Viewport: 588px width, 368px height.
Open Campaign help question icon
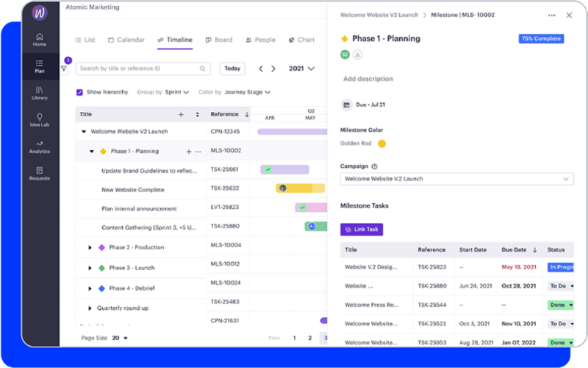tap(374, 166)
